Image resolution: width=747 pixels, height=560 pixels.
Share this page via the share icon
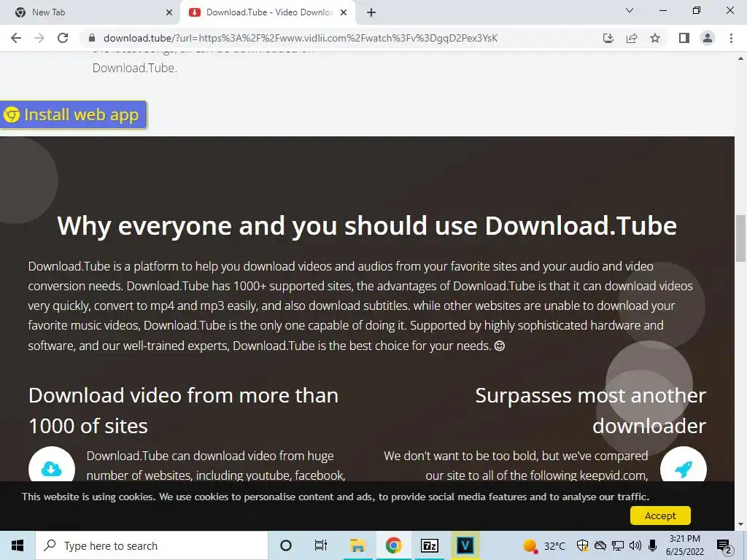pyautogui.click(x=632, y=38)
